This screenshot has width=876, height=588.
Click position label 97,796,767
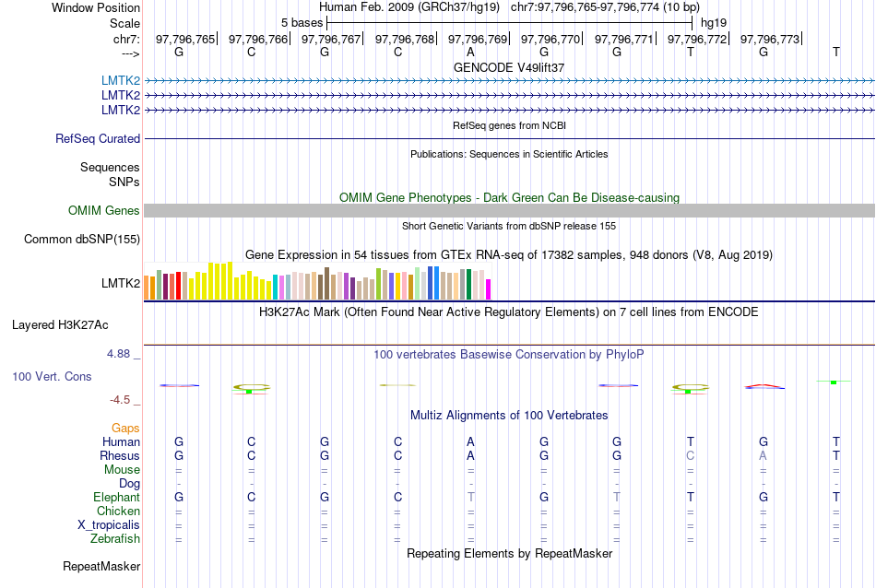pyautogui.click(x=331, y=39)
